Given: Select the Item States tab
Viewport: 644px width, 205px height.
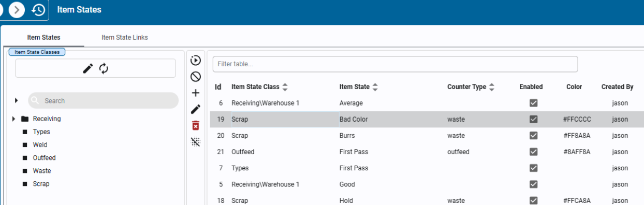Looking at the screenshot, I should pos(43,37).
